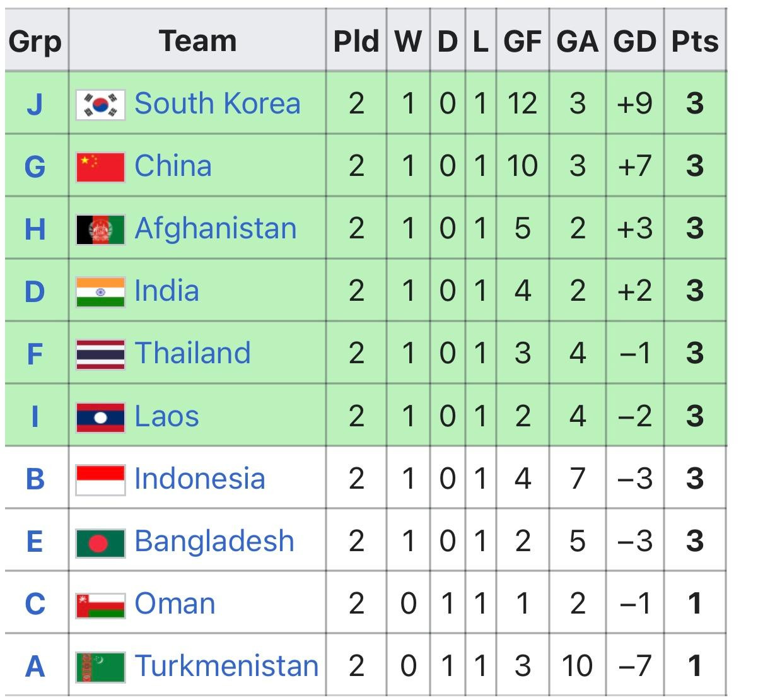Click the South Korea flag icon

tap(100, 104)
